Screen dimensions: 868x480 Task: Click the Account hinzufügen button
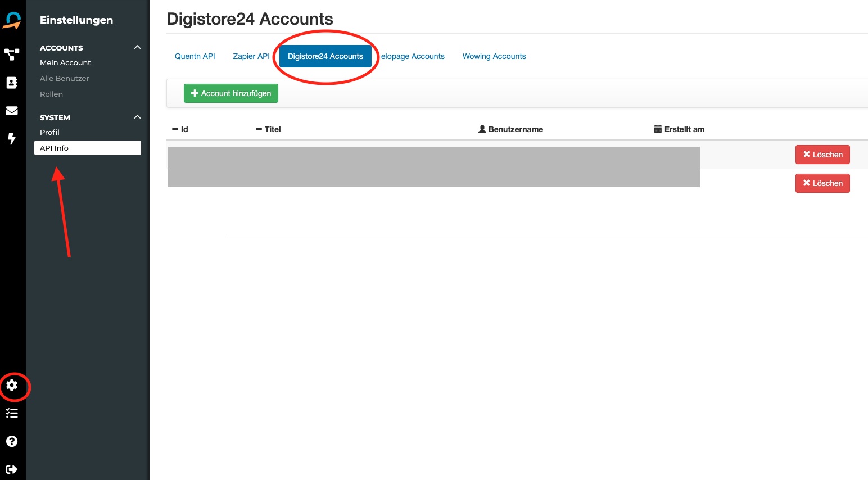(230, 93)
